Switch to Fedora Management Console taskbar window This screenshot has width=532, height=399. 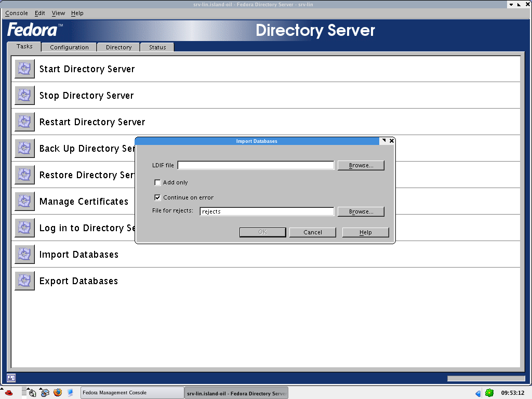tap(132, 393)
